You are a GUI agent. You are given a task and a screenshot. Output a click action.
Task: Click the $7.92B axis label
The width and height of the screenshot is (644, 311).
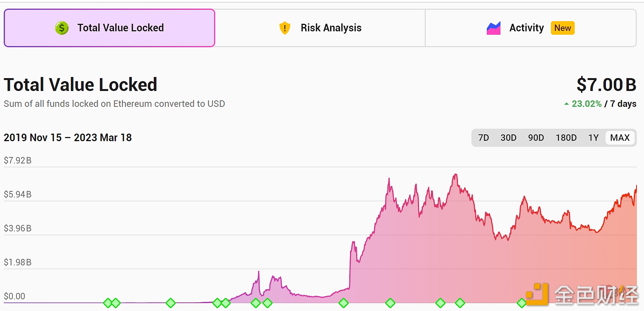click(x=18, y=160)
